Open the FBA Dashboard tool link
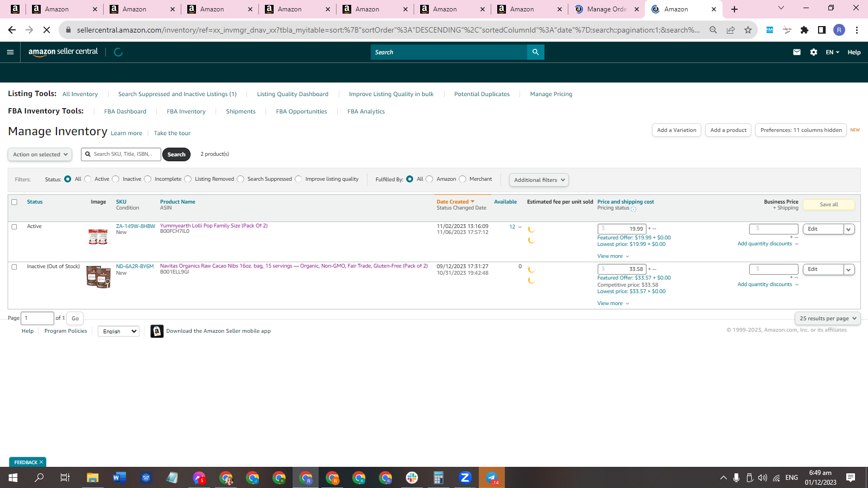The width and height of the screenshot is (868, 488). tap(125, 112)
